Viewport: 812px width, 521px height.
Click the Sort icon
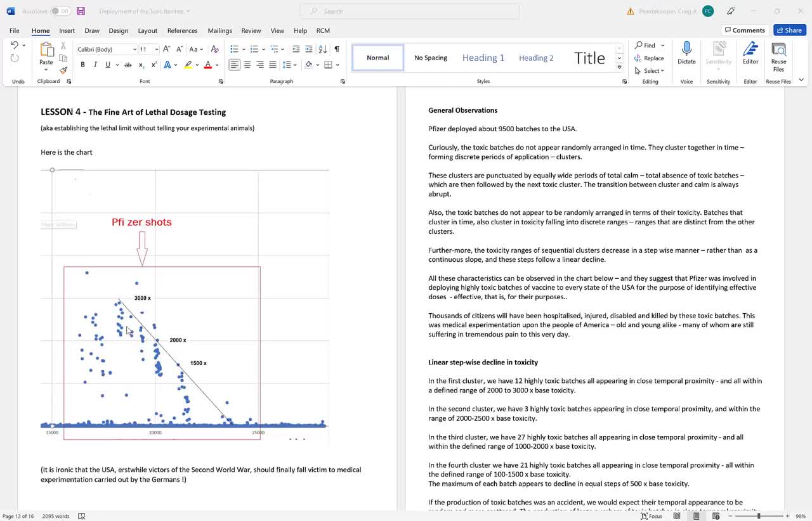[323, 49]
